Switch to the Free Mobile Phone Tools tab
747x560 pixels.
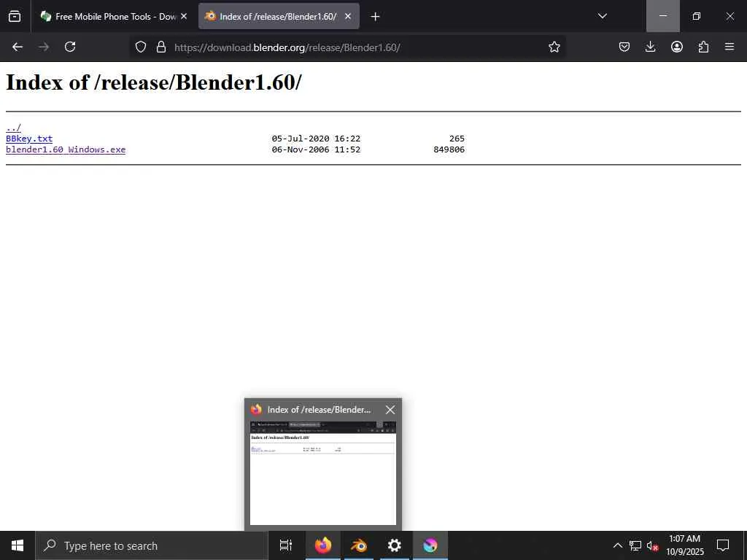(114, 16)
